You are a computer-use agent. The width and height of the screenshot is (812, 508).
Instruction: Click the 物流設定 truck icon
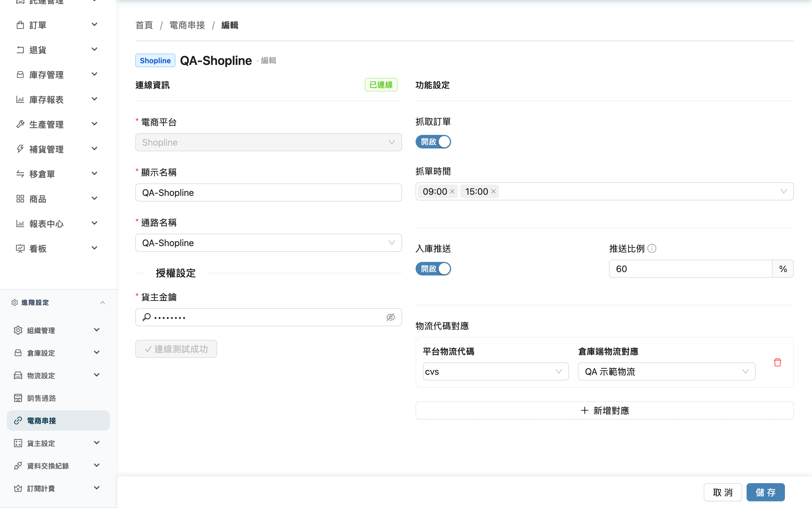tap(18, 375)
